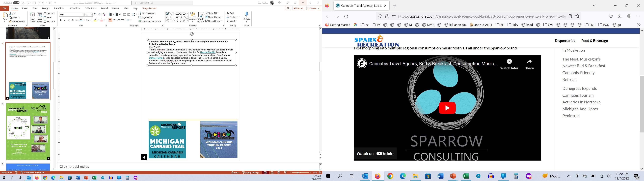Expand the Shape Fill dropdown

click(218, 13)
